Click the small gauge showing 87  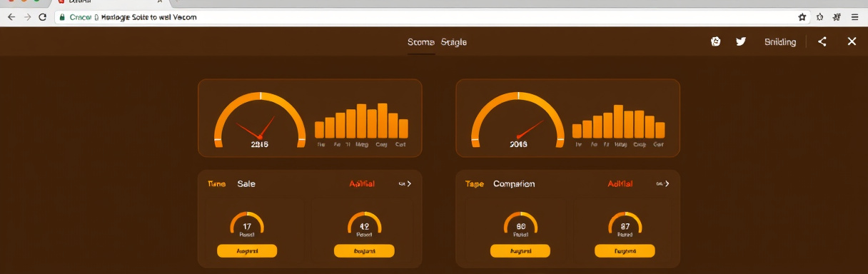click(625, 225)
